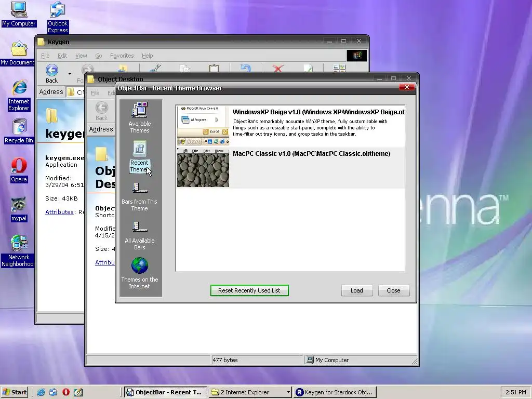Open Available Themes in ObjectBar sidebar
532x399 pixels.
point(139,117)
